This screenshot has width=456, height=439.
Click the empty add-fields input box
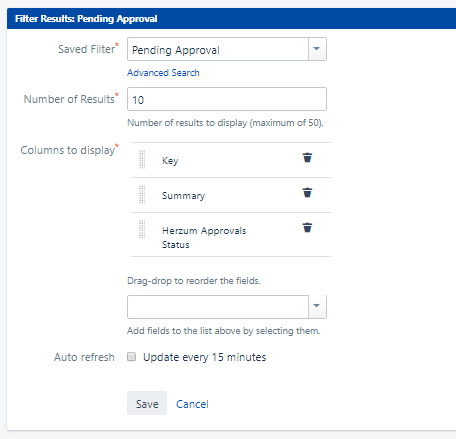click(x=218, y=307)
